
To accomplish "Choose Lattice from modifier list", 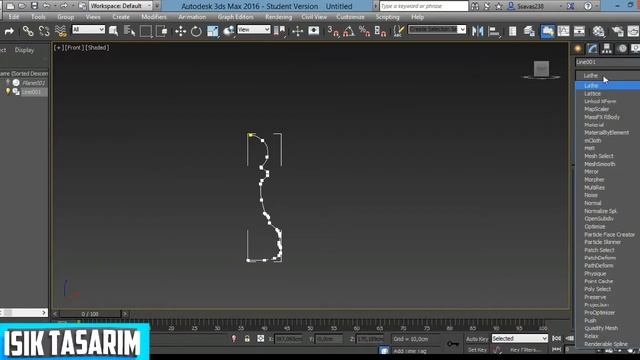I will coord(592,93).
